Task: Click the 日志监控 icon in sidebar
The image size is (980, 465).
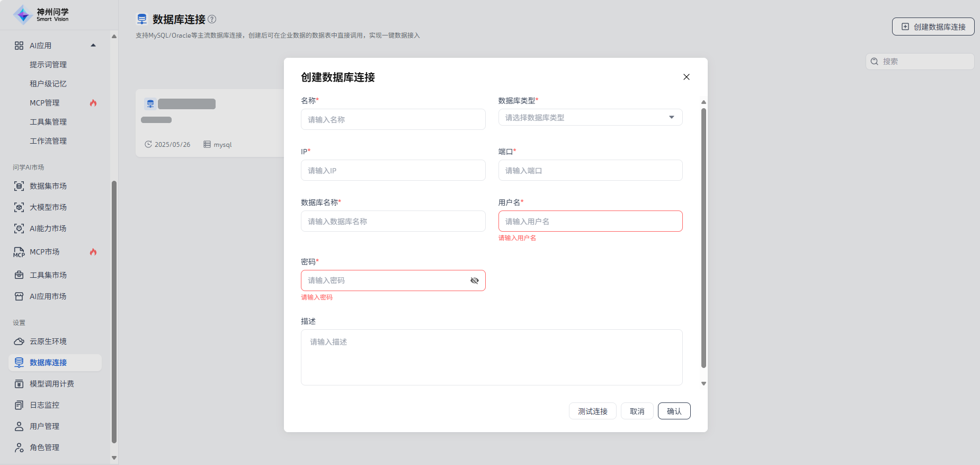Action: 19,405
